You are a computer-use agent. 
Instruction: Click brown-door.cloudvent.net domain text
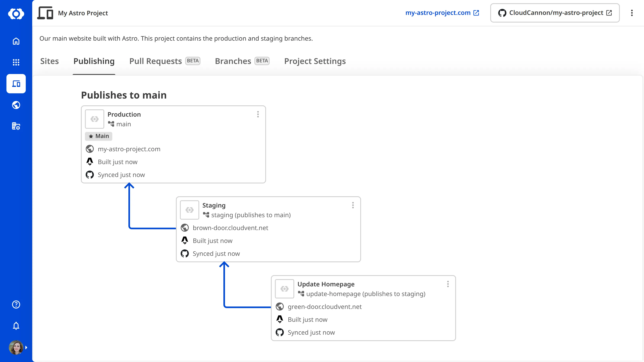230,228
